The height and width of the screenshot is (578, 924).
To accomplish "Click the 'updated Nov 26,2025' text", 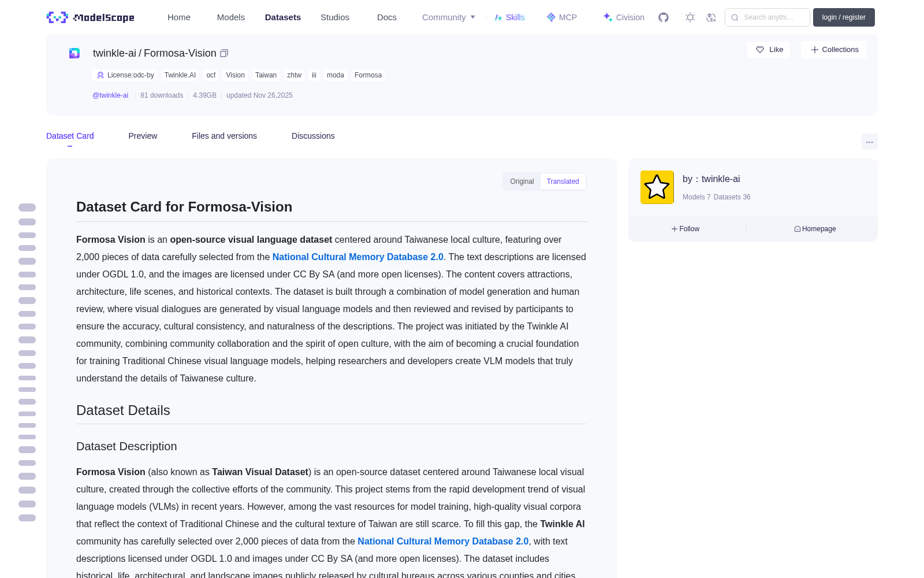I will click(x=259, y=95).
